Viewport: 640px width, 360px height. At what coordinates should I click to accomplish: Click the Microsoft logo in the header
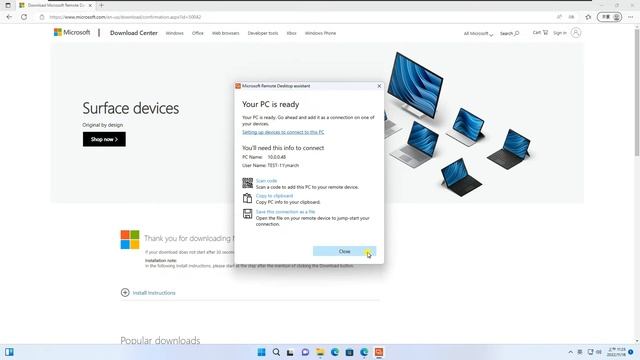[x=72, y=32]
